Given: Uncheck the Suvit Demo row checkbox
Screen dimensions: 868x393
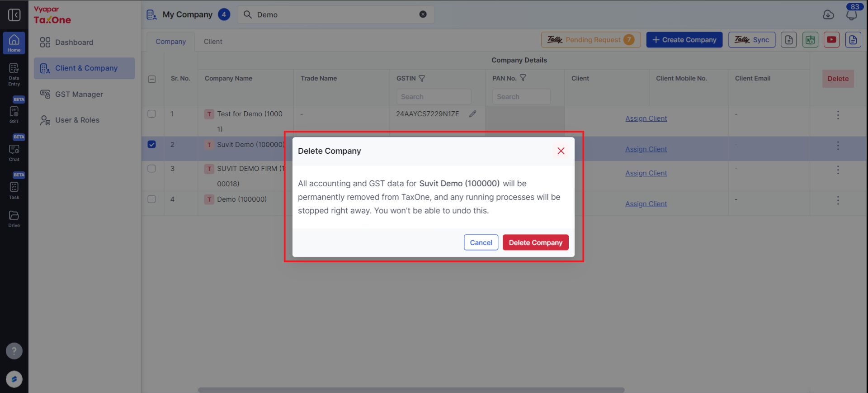Looking at the screenshot, I should 152,145.
